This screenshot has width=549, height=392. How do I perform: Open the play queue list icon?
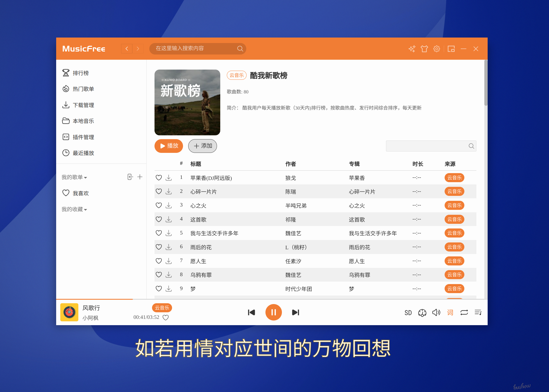tap(478, 312)
